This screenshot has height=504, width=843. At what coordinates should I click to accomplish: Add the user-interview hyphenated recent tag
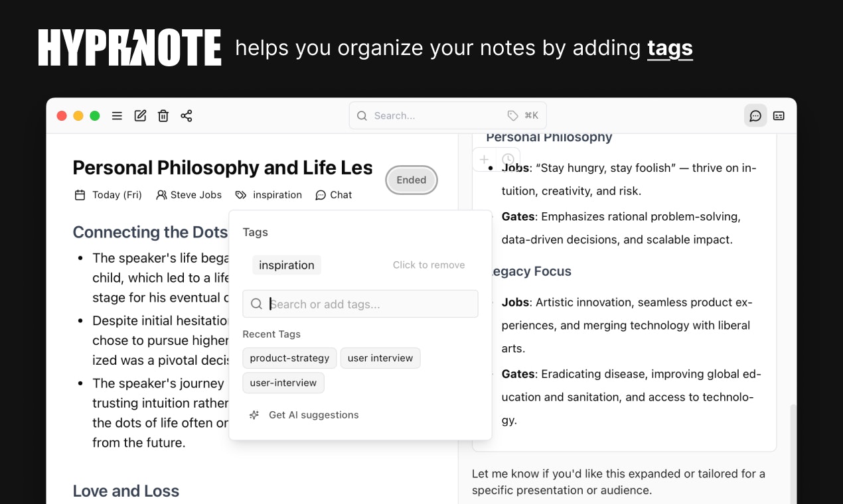pos(283,383)
